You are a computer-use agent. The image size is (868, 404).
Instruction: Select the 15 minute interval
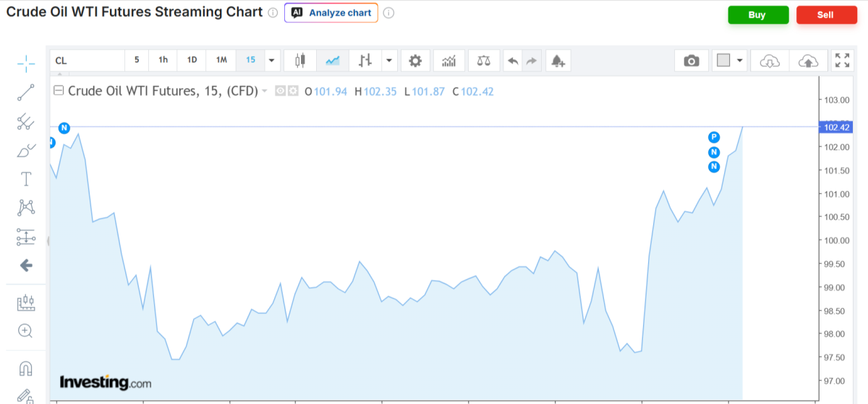pos(250,60)
